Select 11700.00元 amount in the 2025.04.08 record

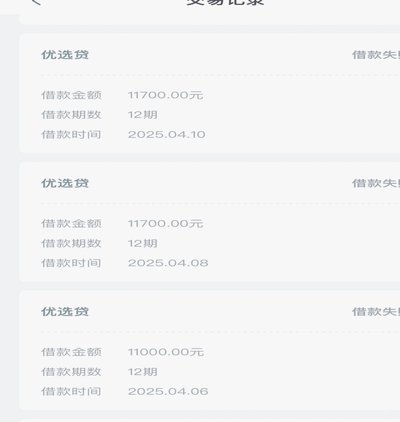[x=165, y=224]
